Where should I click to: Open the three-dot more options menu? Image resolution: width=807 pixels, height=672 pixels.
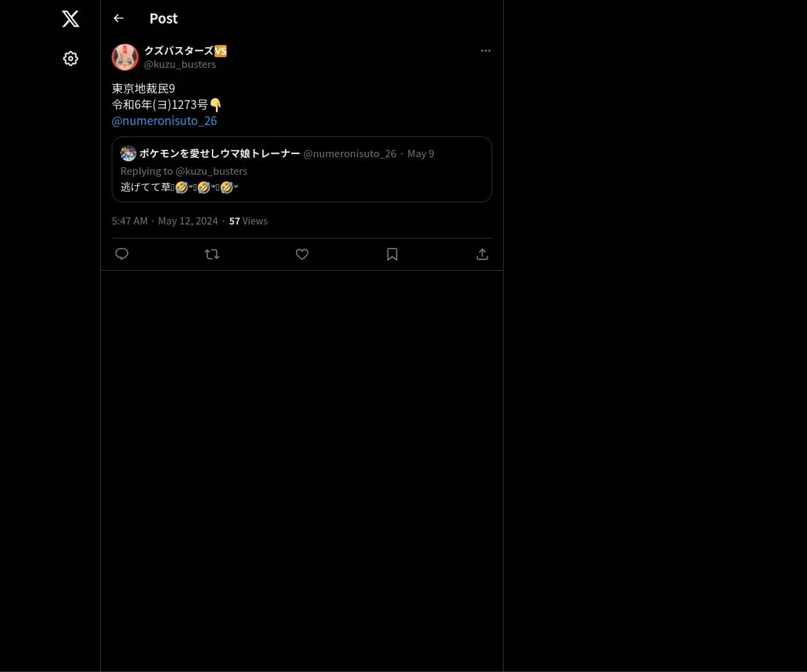[x=486, y=50]
